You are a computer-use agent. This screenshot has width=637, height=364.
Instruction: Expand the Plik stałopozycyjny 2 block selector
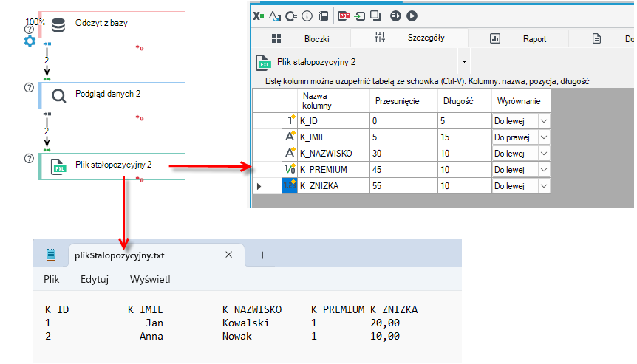tap(464, 62)
